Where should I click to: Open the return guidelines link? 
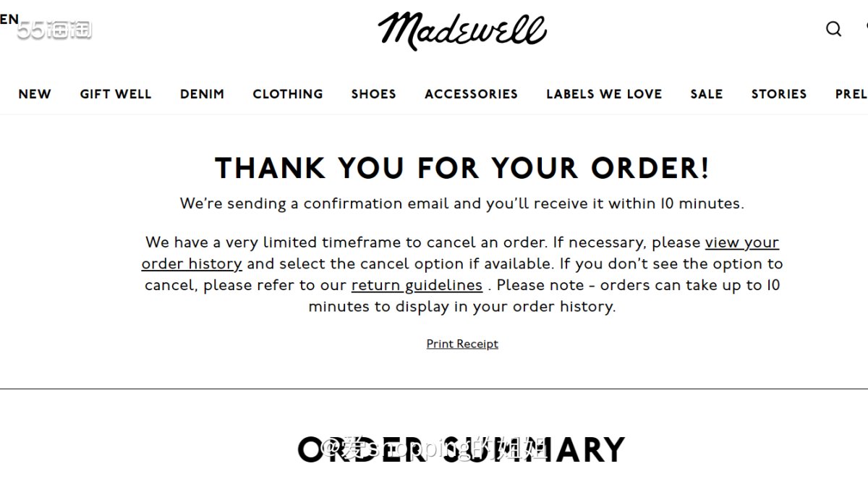pyautogui.click(x=417, y=285)
